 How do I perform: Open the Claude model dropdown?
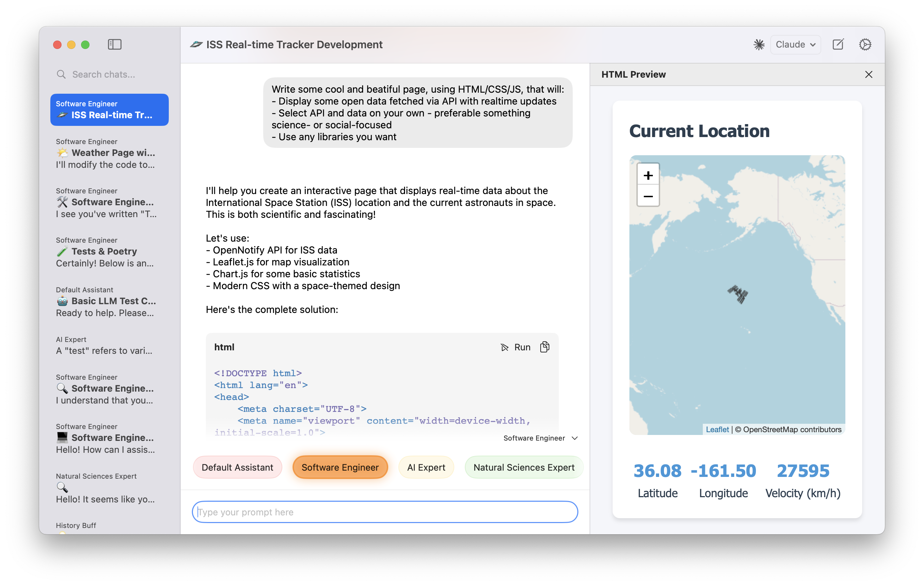[x=795, y=44]
